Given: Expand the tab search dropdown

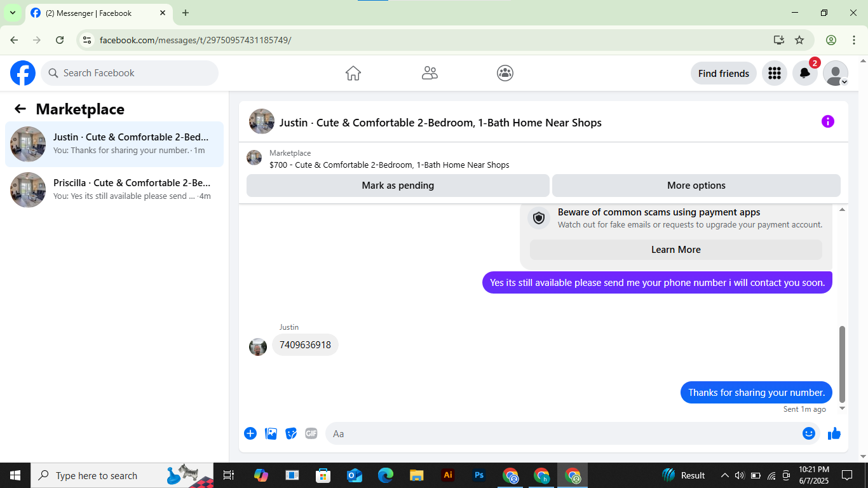Looking at the screenshot, I should click(x=12, y=13).
